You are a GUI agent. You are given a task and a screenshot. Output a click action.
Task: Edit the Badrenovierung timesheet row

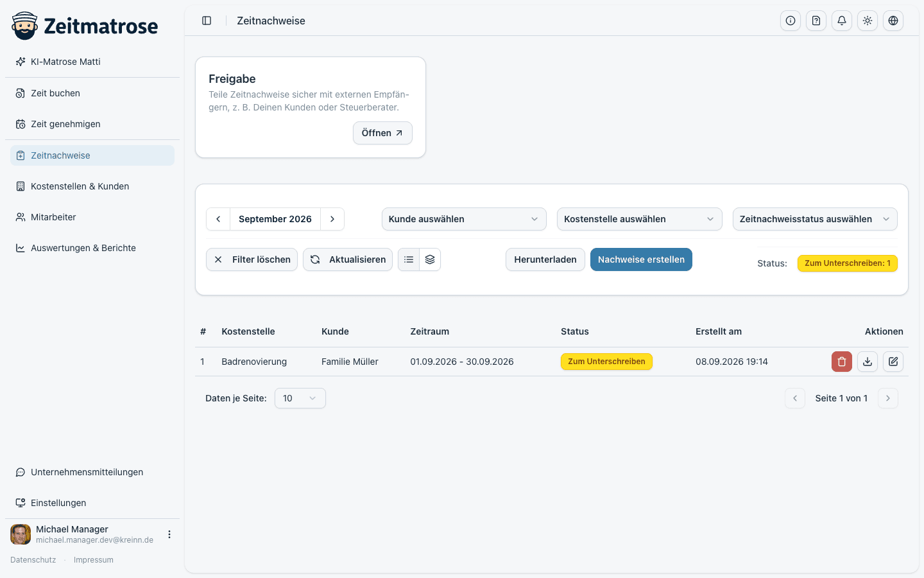click(x=893, y=362)
